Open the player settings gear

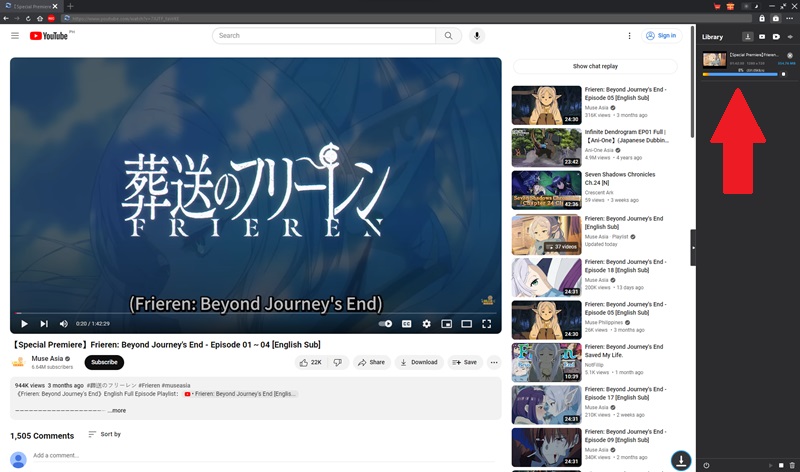(427, 324)
